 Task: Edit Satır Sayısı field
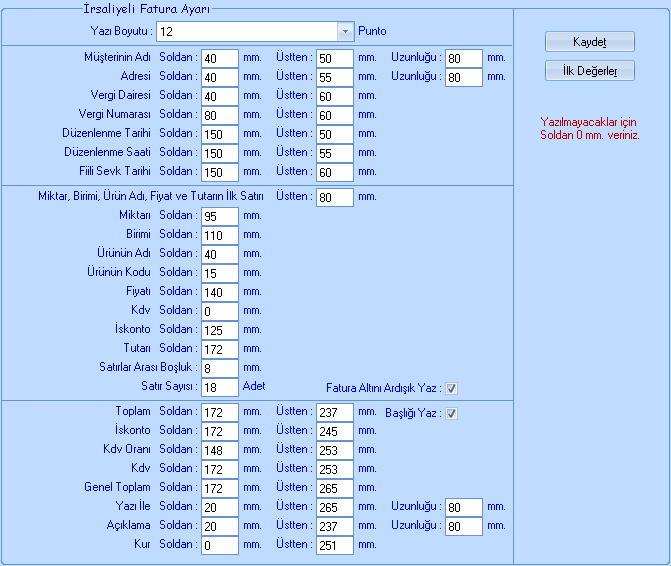click(x=220, y=388)
